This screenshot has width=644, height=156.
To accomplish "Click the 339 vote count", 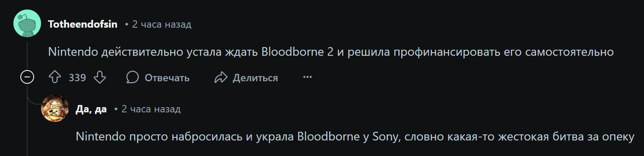I will coord(77,78).
